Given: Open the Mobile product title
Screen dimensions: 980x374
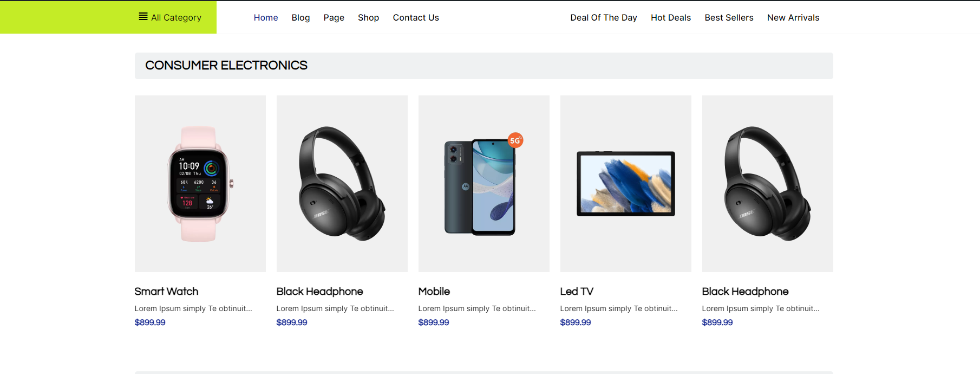Looking at the screenshot, I should pyautogui.click(x=434, y=292).
